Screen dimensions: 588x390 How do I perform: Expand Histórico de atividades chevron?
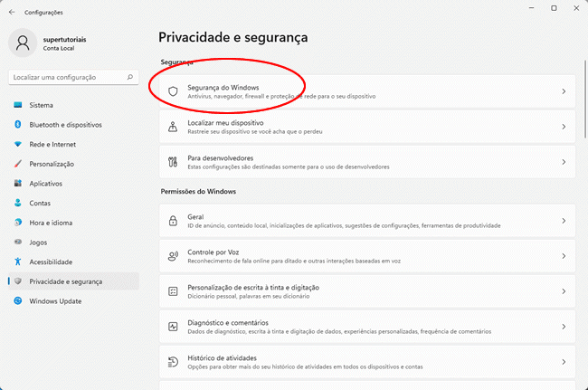click(x=564, y=362)
